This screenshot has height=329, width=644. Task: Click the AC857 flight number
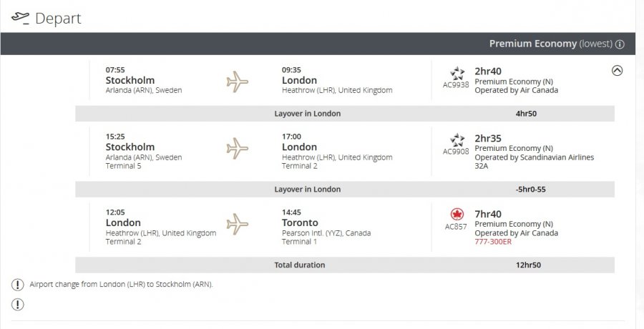click(457, 227)
